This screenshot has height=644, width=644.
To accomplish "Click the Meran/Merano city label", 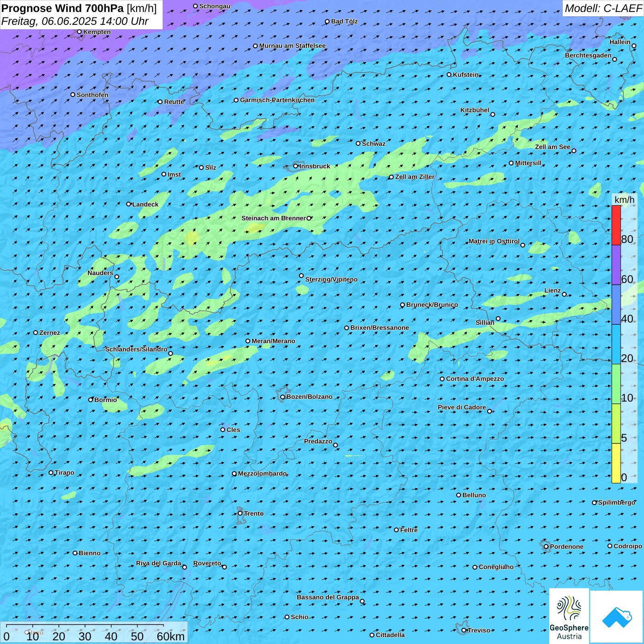I will (273, 341).
